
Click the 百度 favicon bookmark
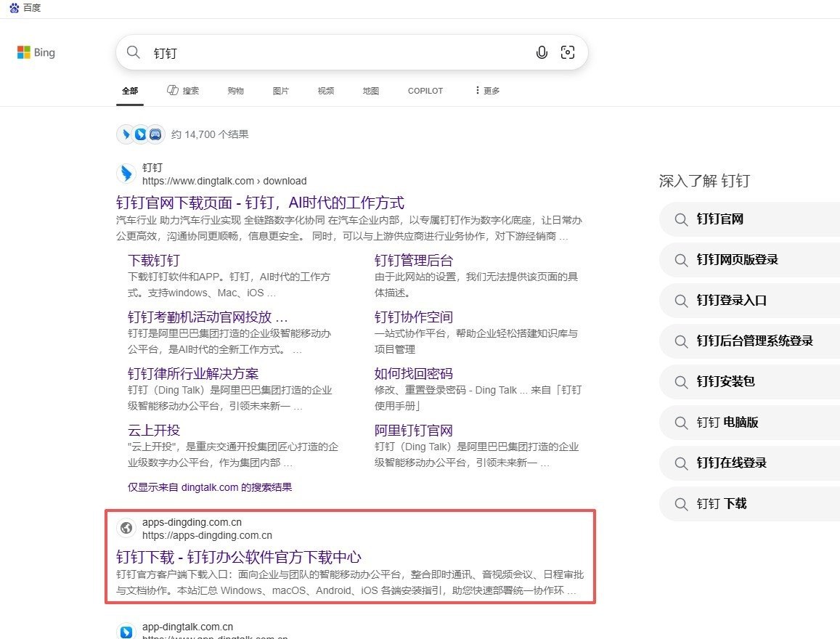[25, 7]
